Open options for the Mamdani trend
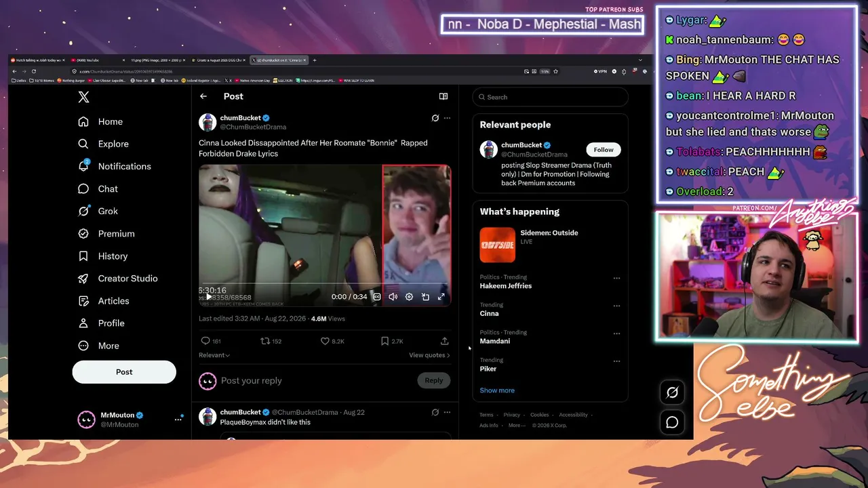 [x=616, y=333]
